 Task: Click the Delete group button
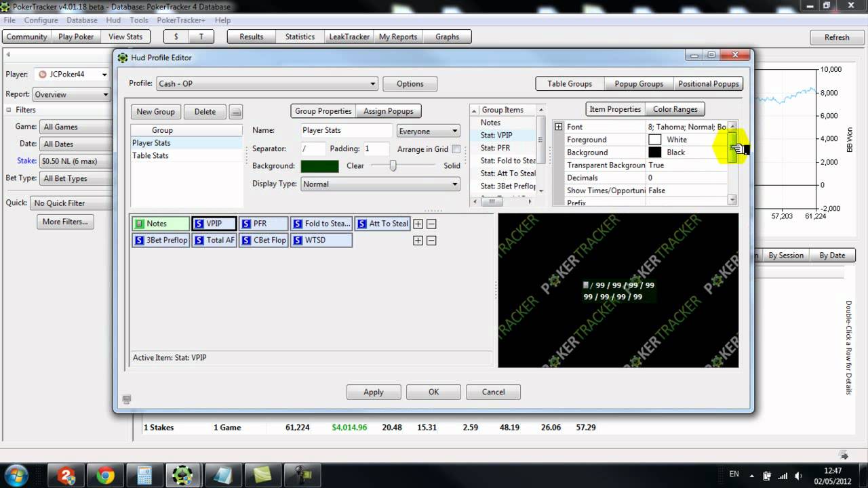(205, 112)
